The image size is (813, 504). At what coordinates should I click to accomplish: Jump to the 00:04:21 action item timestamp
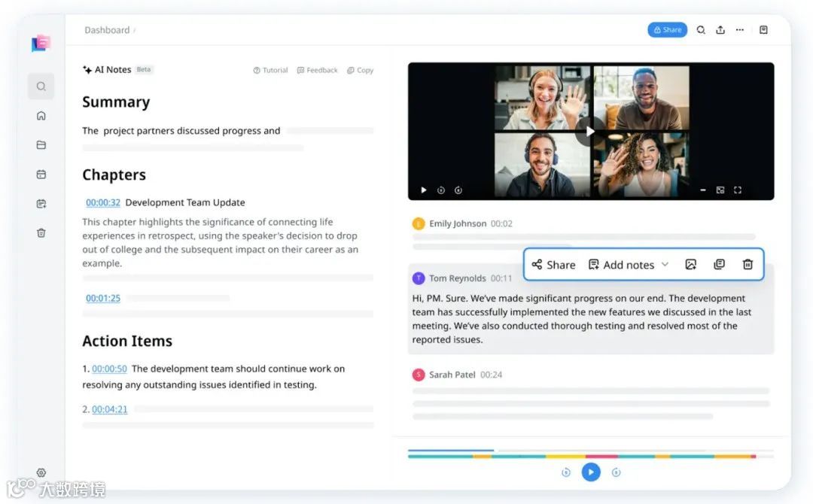(109, 409)
